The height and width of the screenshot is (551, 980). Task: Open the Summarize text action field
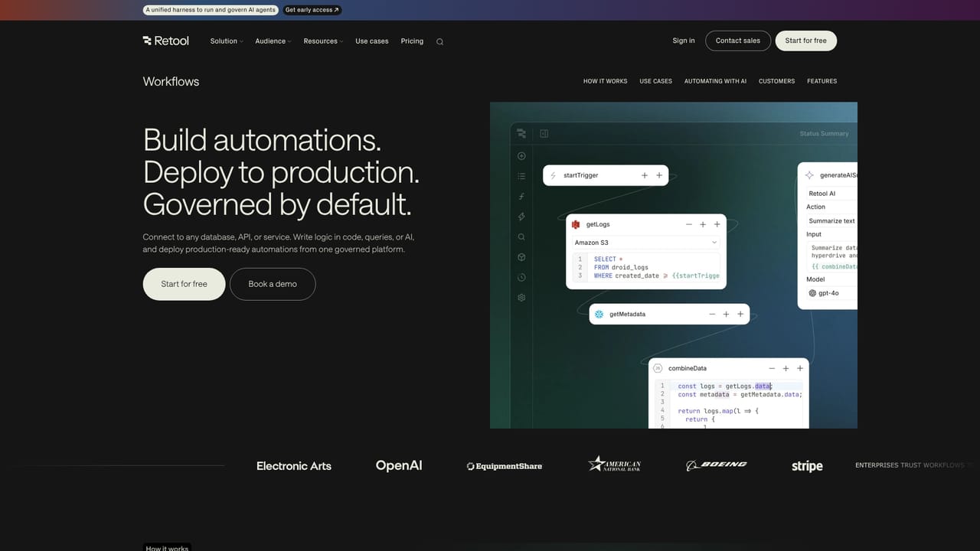[x=831, y=221]
